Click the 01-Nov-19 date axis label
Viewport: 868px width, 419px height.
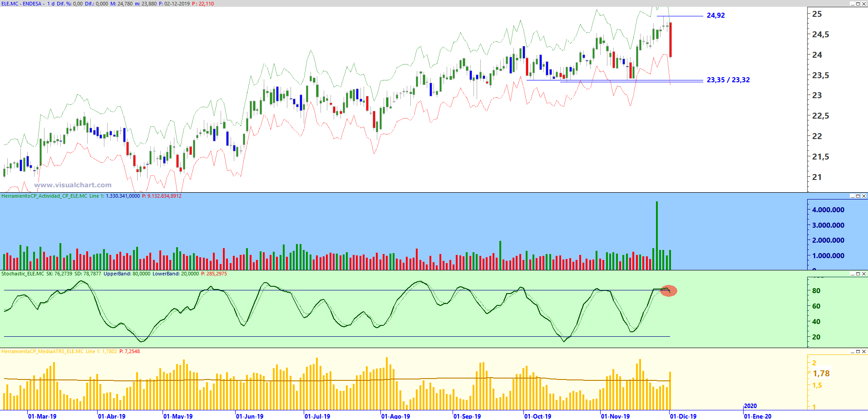pos(616,416)
